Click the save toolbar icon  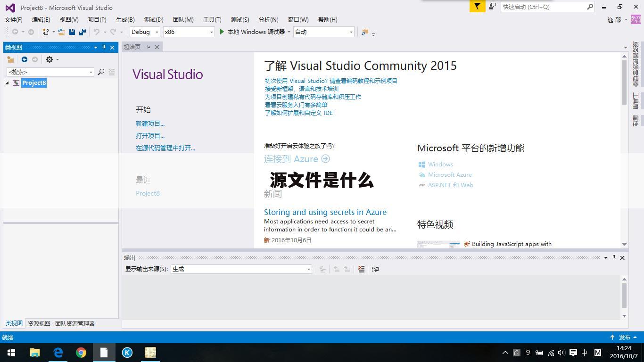tap(72, 32)
